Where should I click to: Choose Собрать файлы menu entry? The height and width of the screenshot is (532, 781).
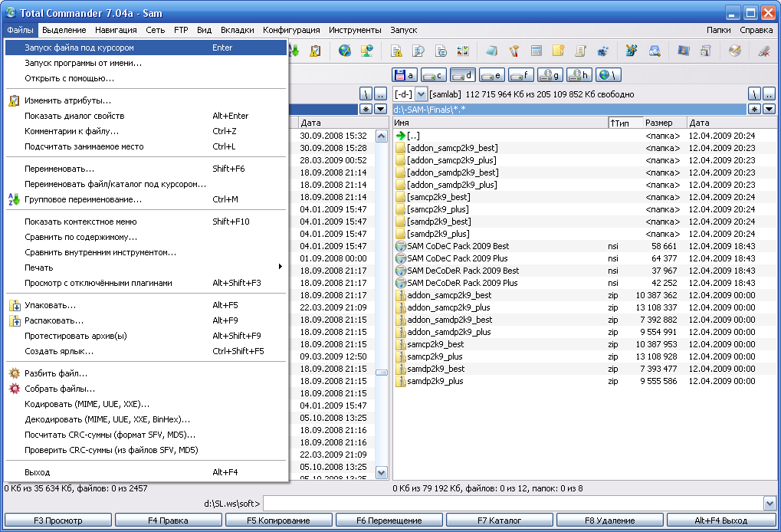click(146, 389)
